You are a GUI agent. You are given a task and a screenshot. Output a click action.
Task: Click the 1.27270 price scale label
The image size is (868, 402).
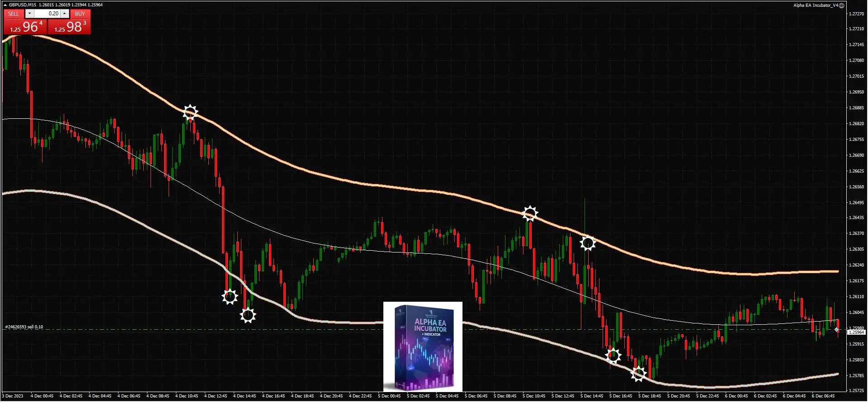(x=856, y=14)
